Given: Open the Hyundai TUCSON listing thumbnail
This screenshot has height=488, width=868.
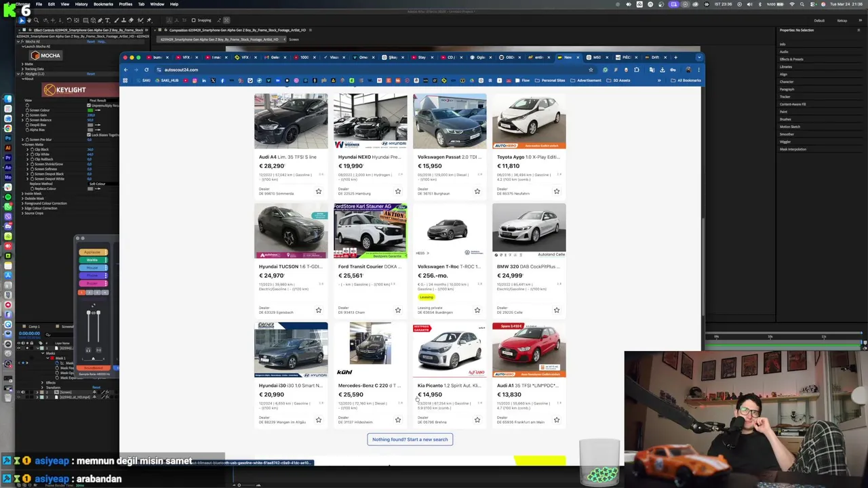Looking at the screenshot, I should point(291,230).
